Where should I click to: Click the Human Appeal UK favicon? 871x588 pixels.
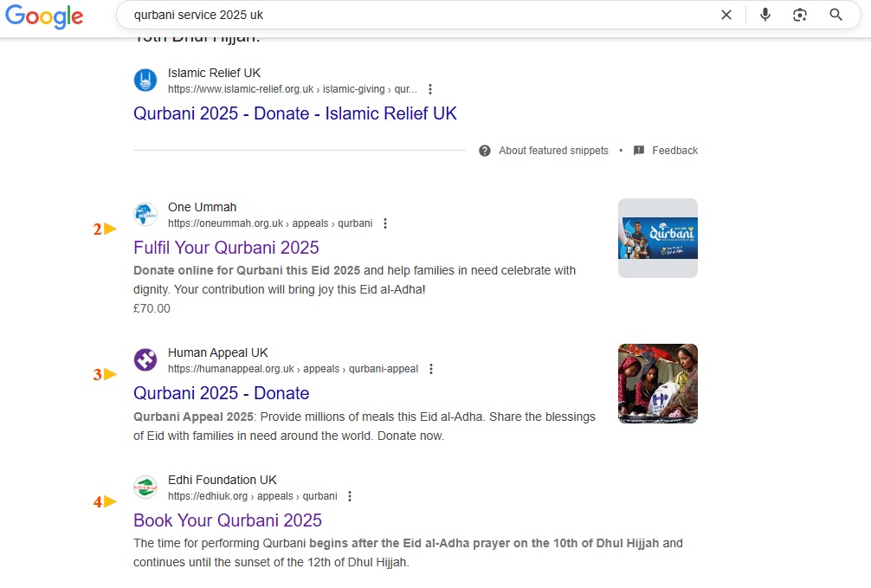pyautogui.click(x=145, y=360)
